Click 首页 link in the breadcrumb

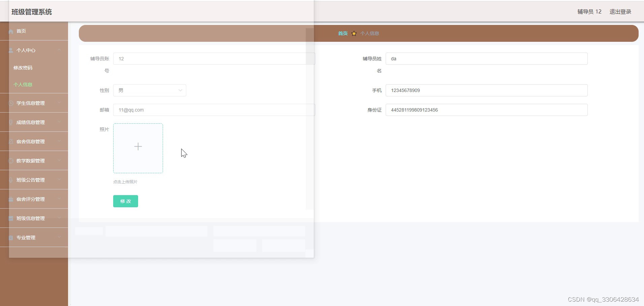(343, 33)
